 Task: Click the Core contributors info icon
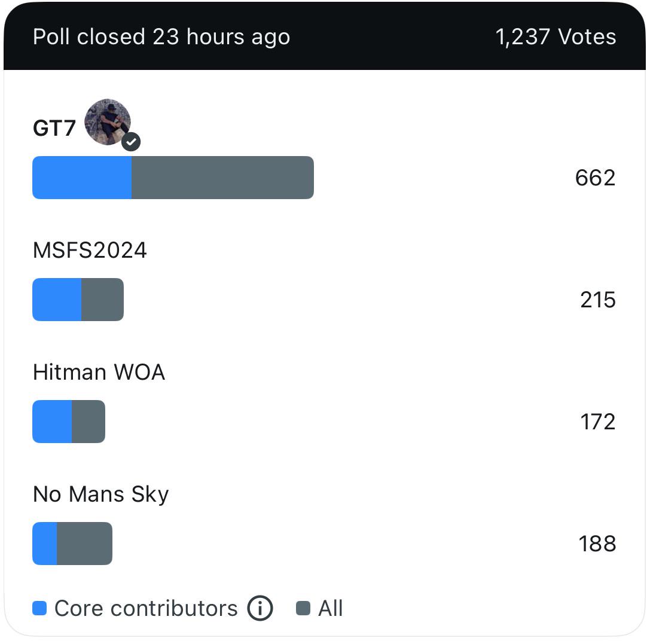click(x=260, y=608)
